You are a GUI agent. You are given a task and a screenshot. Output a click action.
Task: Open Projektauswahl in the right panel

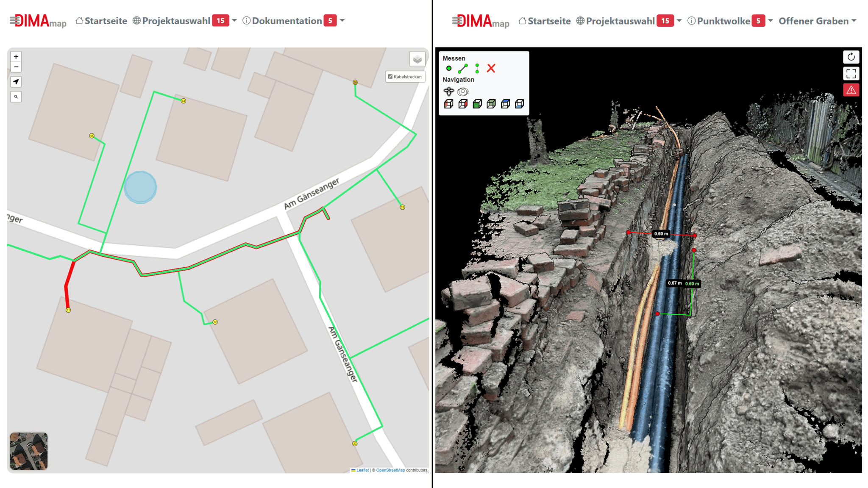point(620,21)
